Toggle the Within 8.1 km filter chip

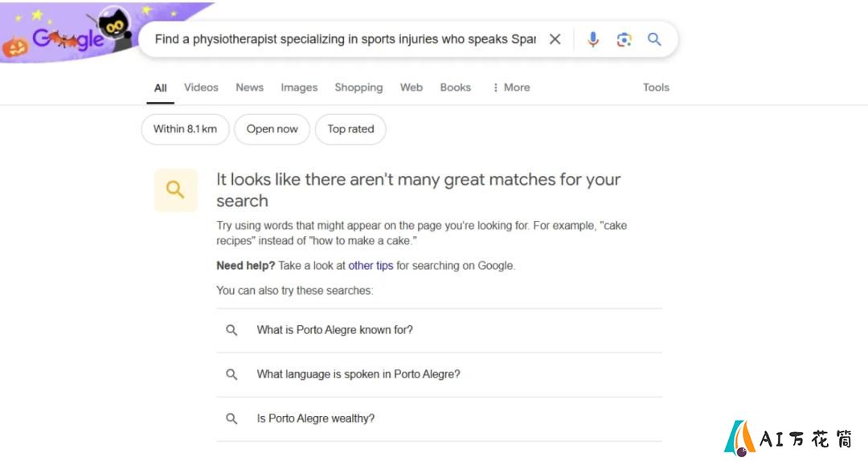[x=185, y=129]
